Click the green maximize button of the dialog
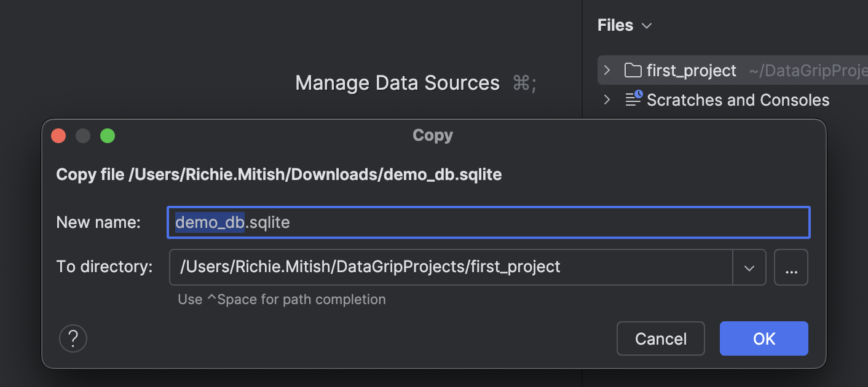The height and width of the screenshot is (387, 868). (x=108, y=135)
